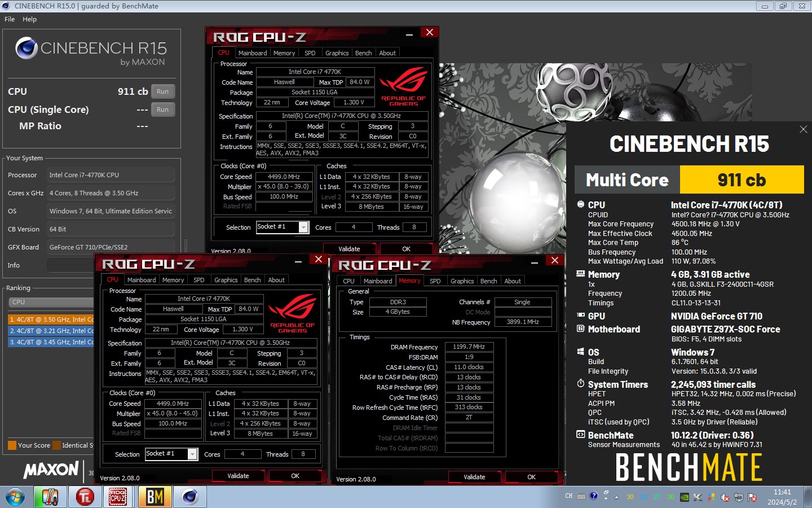Switch to ROG CPU-Z taskbar button
Image resolution: width=812 pixels, height=508 pixels.
(118, 497)
